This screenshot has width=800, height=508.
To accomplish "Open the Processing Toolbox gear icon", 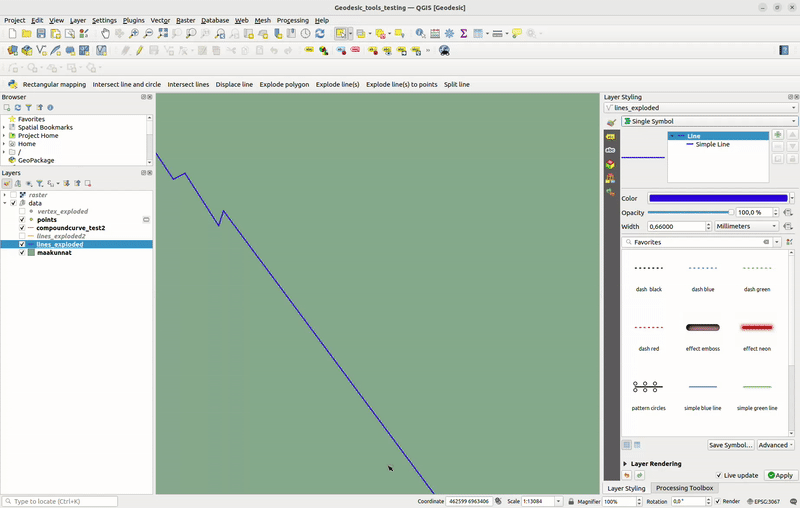I will [449, 34].
